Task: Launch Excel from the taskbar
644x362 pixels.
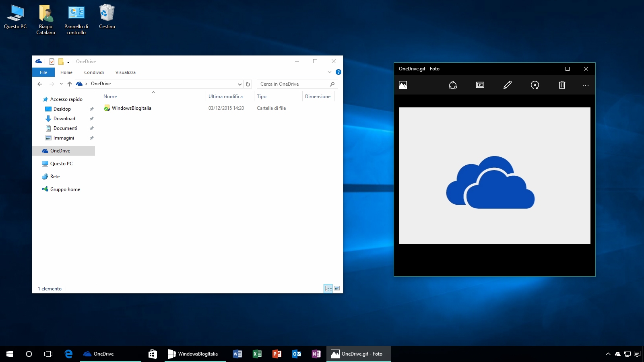Action: point(257,354)
